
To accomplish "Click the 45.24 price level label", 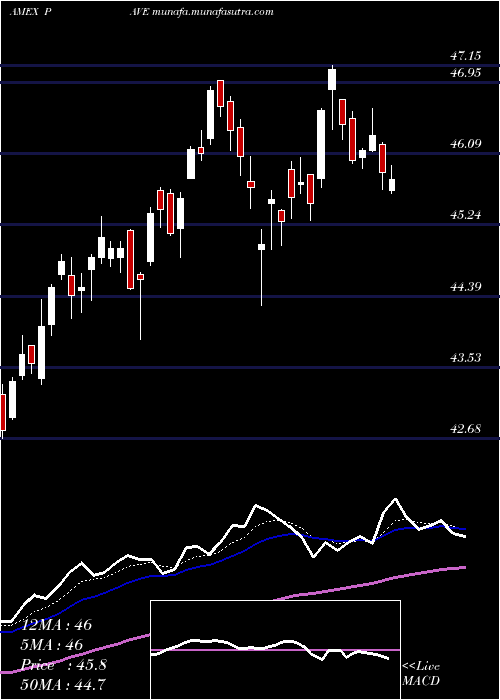I will point(465,215).
